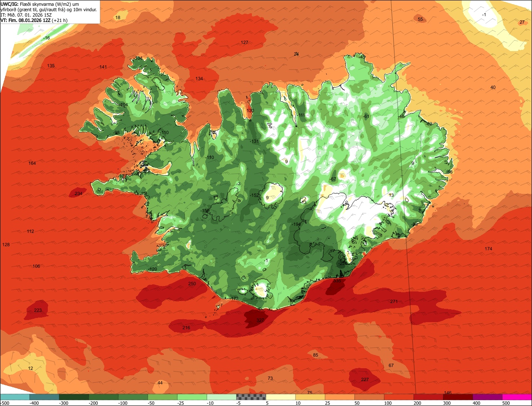Click the legend swatch between 10 and 25
Screen dimensions: 532x406
[310, 397]
